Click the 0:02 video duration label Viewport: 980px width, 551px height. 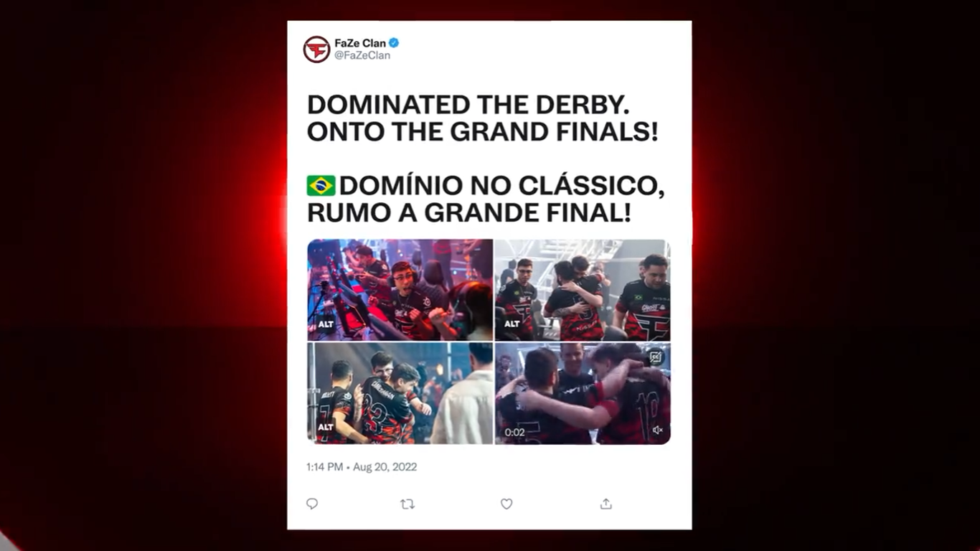click(x=514, y=432)
